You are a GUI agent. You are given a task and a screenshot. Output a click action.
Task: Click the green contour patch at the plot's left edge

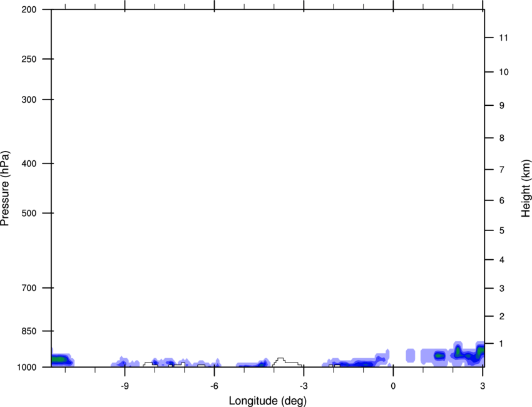pyautogui.click(x=59, y=359)
